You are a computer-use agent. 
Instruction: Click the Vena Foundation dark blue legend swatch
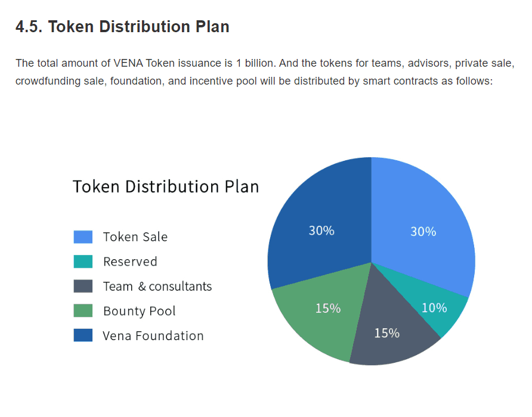83,335
